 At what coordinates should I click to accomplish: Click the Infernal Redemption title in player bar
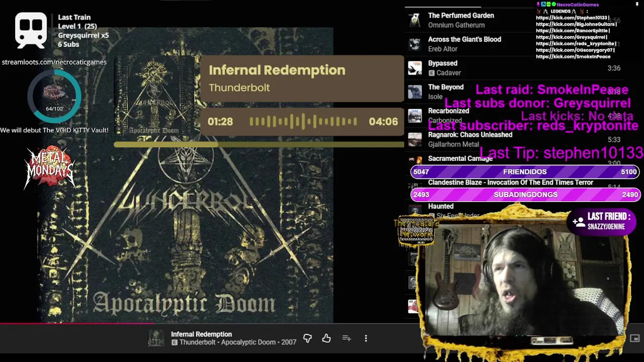201,334
